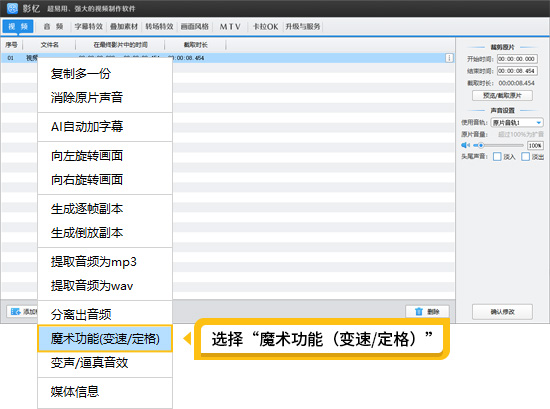The width and height of the screenshot is (550, 409).
Task: Select 魔术功能(变速/定格) from context menu
Action: click(x=105, y=339)
